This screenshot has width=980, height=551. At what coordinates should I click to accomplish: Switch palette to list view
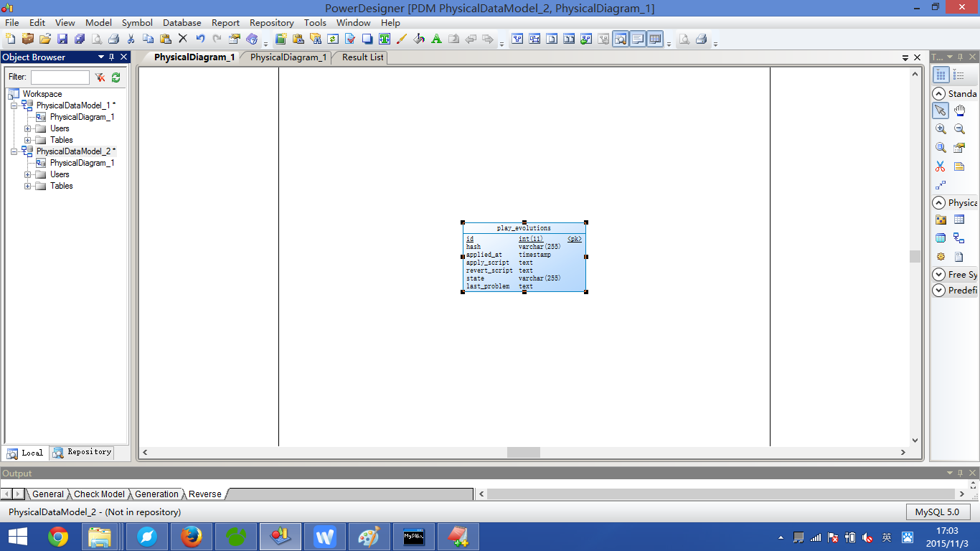[x=959, y=75]
